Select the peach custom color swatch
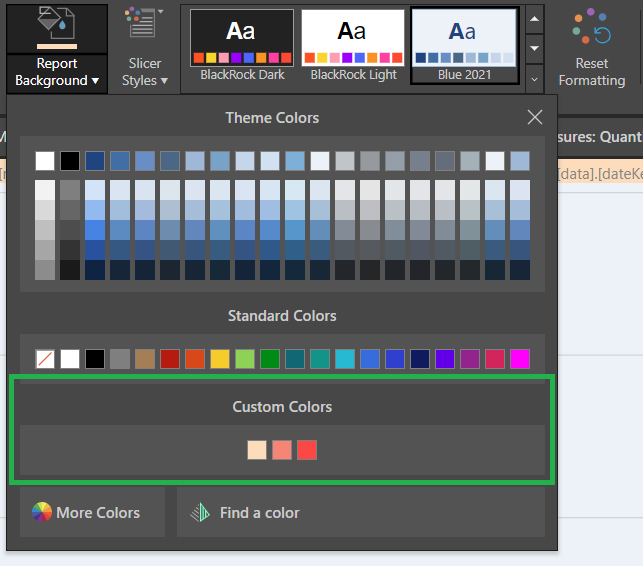 (257, 450)
